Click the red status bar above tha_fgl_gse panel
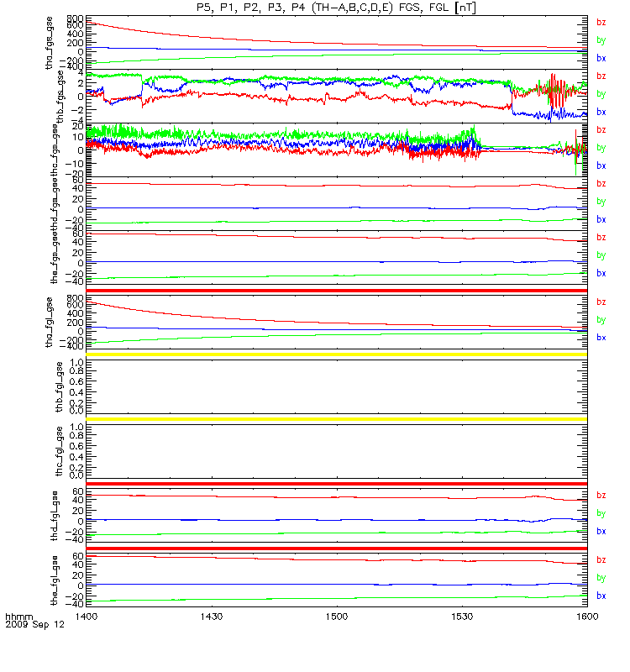 pyautogui.click(x=337, y=291)
